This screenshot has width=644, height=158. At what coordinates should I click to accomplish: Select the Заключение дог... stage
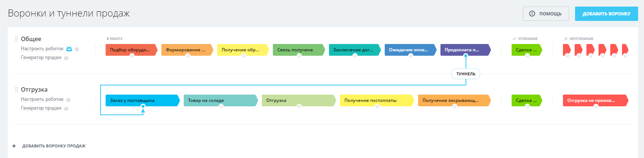pyautogui.click(x=355, y=50)
